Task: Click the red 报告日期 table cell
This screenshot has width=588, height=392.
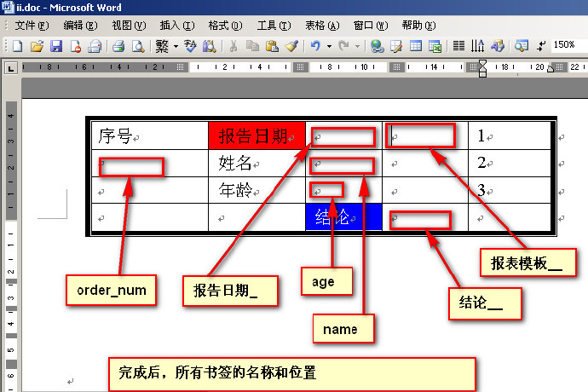Action: click(x=257, y=135)
